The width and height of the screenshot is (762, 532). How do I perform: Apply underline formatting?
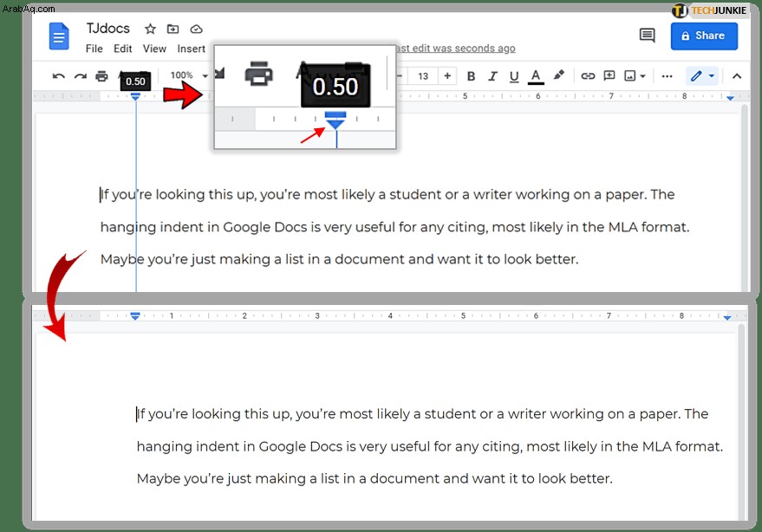click(514, 76)
